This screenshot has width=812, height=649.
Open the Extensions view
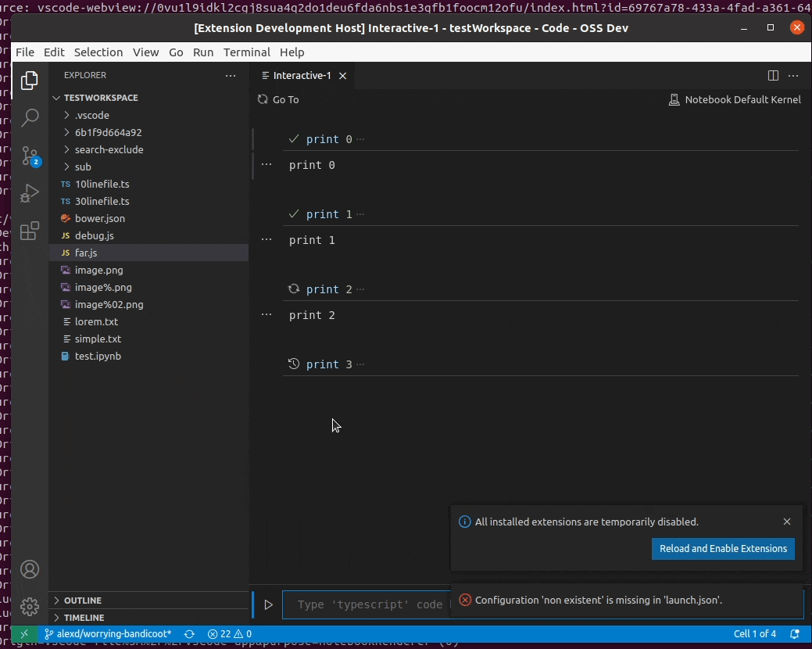pyautogui.click(x=30, y=231)
